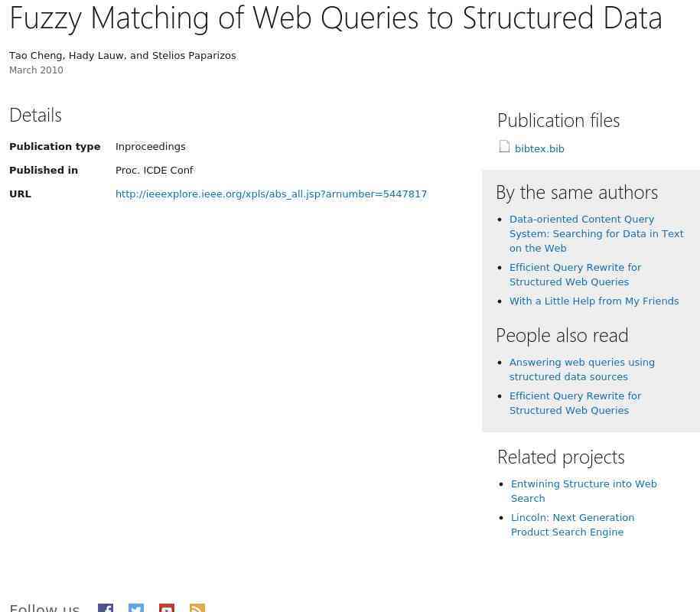Click the Proc. ICDE Conf text
The height and width of the screenshot is (612, 700).
[x=154, y=171]
